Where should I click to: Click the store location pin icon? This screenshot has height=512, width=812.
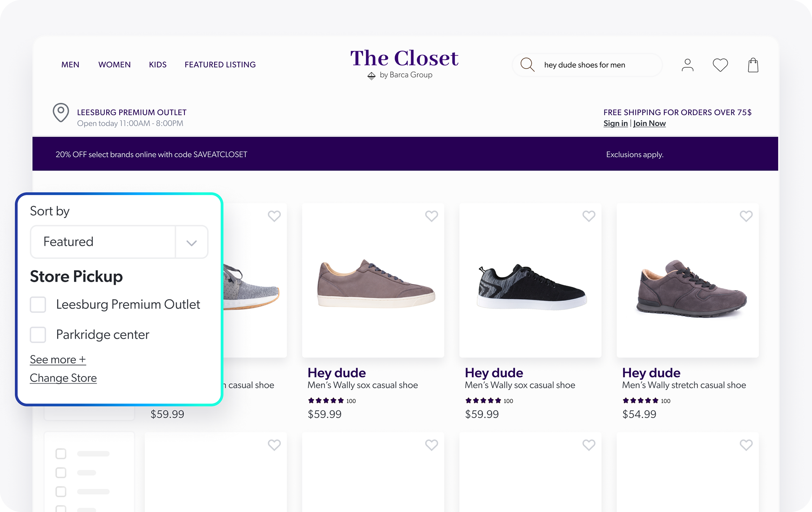[61, 113]
